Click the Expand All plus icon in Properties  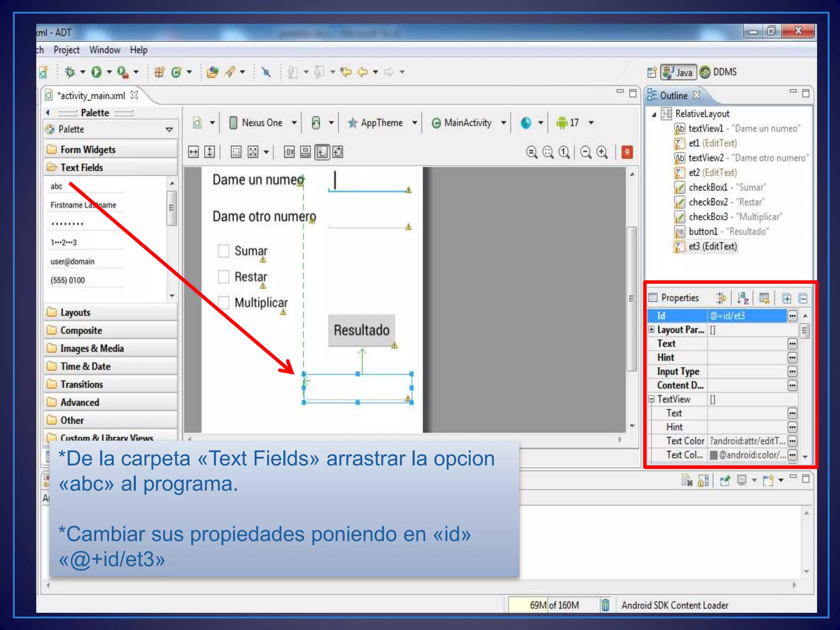coord(787,298)
